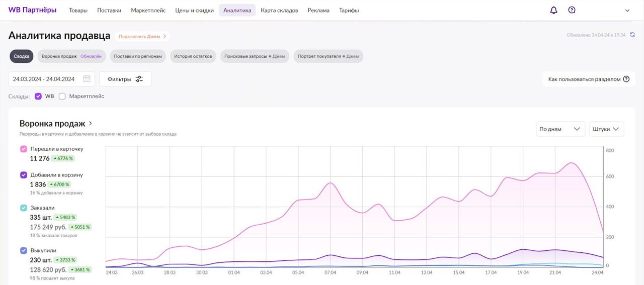Open Воронка продаж section via arrow

pos(91,123)
